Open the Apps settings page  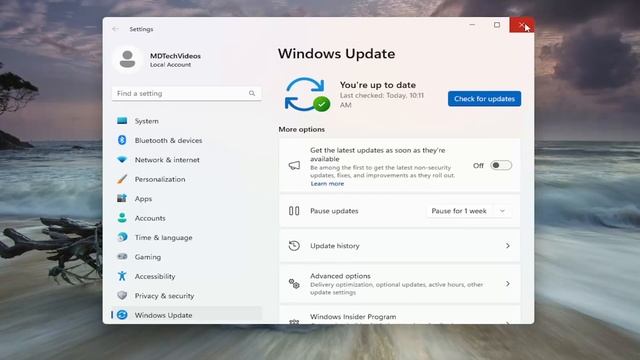[187, 198]
